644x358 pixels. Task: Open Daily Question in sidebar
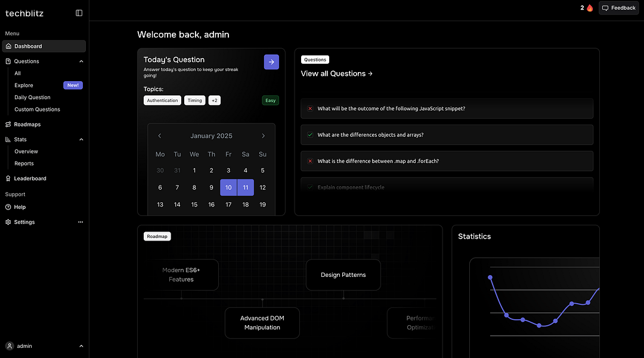pyautogui.click(x=32, y=97)
